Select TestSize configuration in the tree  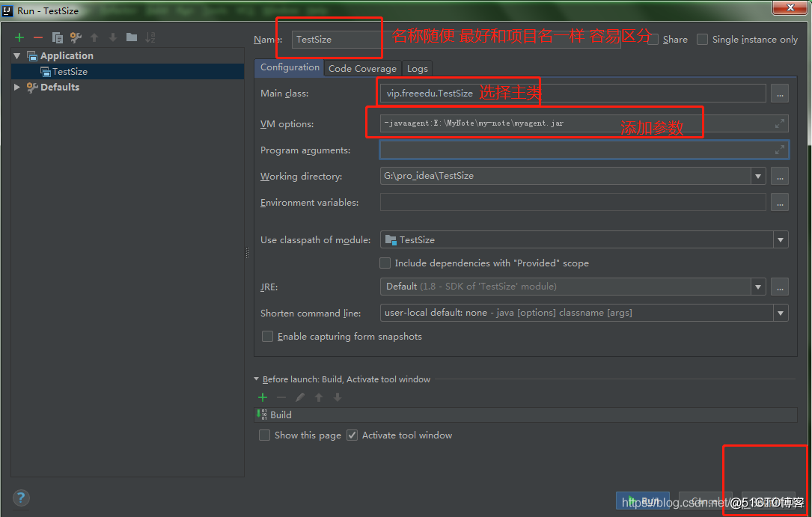pos(70,71)
